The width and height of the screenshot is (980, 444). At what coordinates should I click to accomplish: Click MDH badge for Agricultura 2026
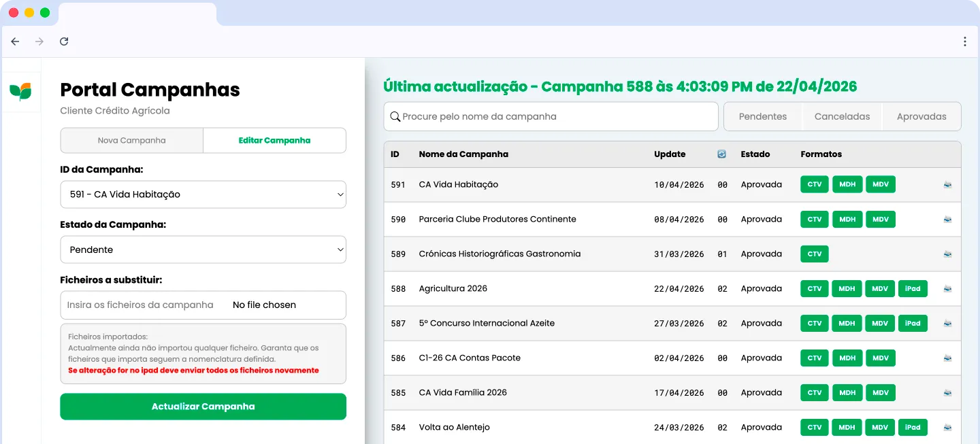(847, 288)
